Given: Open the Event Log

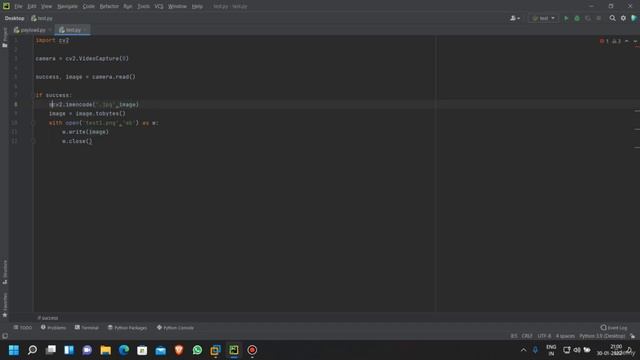Looking at the screenshot, I should point(614,328).
